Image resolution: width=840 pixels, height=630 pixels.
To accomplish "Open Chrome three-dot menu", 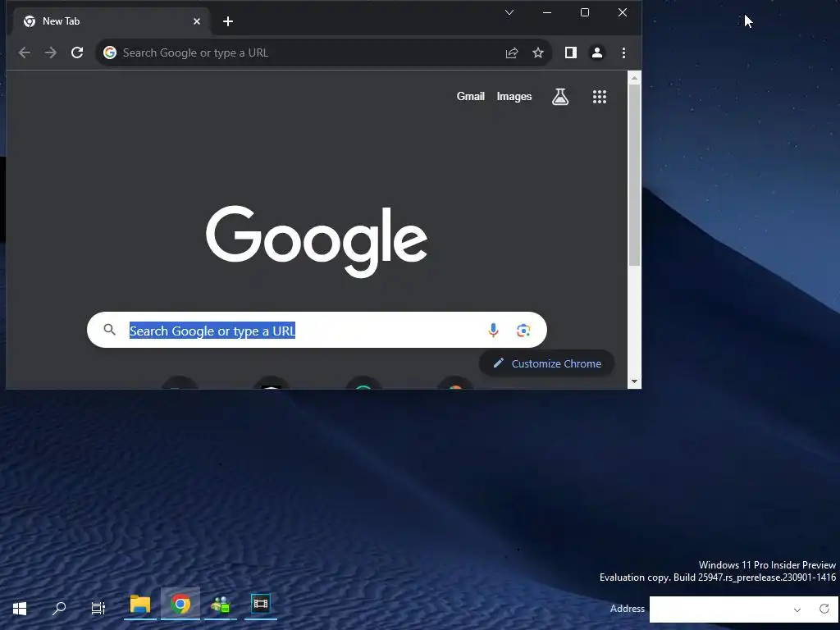I will pyautogui.click(x=623, y=52).
